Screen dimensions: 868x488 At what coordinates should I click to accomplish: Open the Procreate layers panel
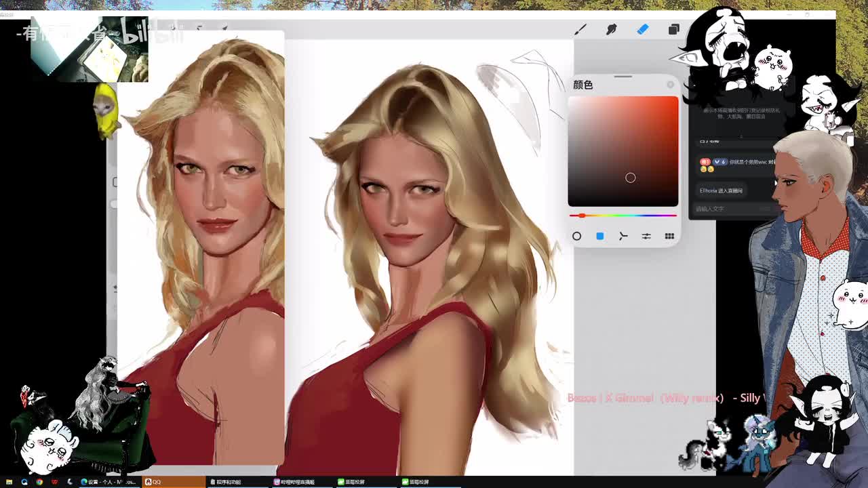(x=673, y=29)
